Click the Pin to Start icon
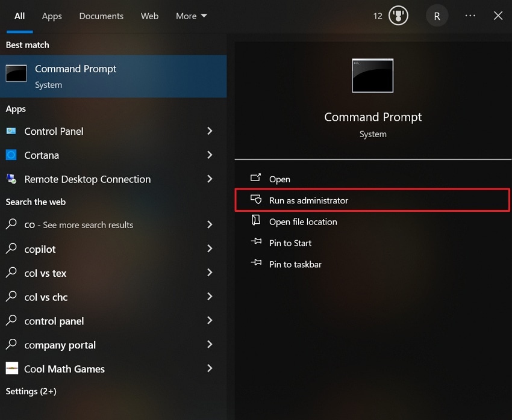 point(256,243)
